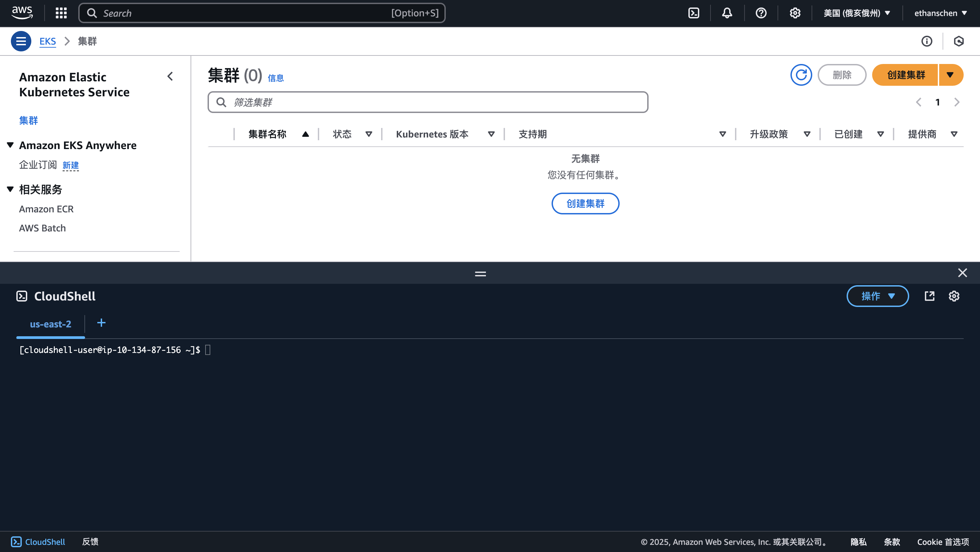
Task: Focus the 筛选集群 filter field
Action: pos(434,102)
